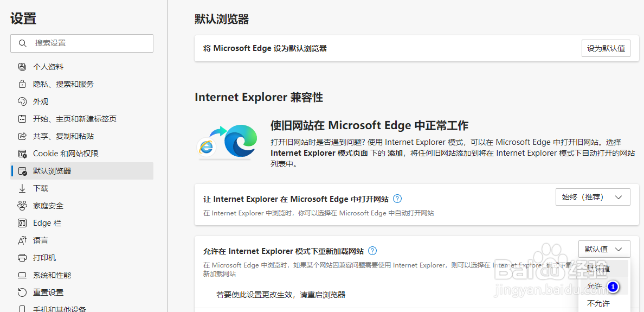Choose 默认值 option in the dropdown list
The width and height of the screenshot is (644, 312).
[603, 269]
